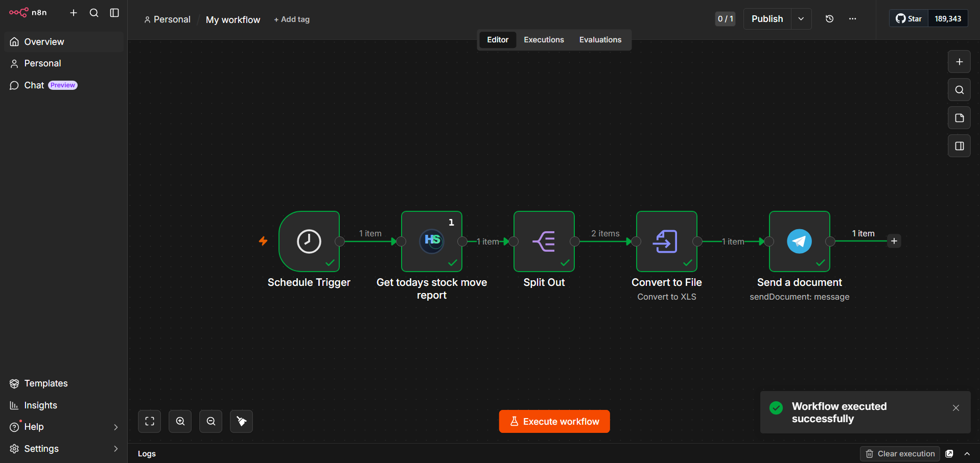
Task: Open workflow version history
Action: point(830,19)
